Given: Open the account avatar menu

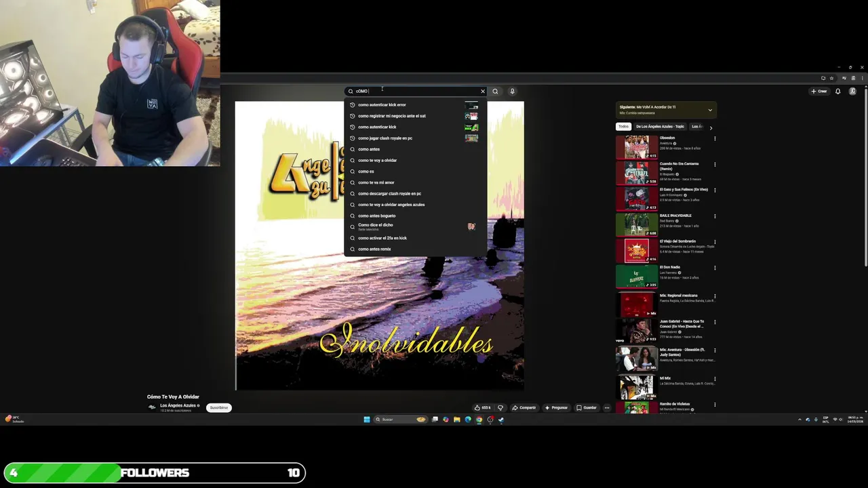Looking at the screenshot, I should pos(852,91).
